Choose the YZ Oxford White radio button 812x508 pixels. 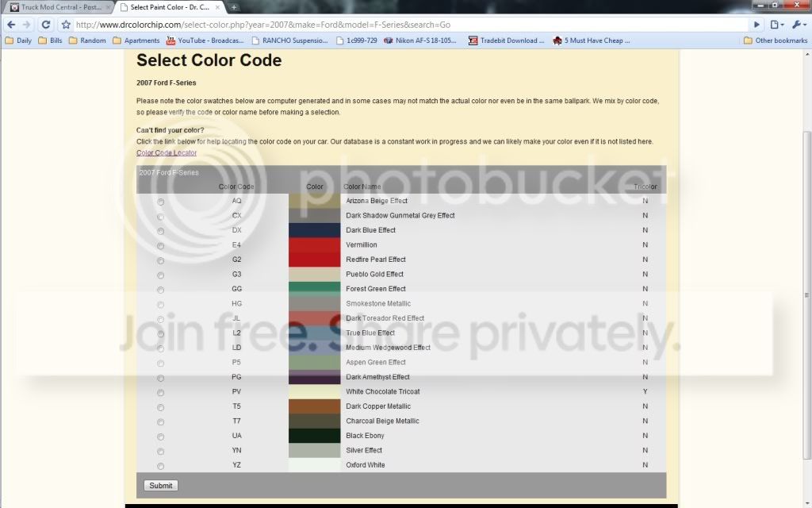click(160, 466)
